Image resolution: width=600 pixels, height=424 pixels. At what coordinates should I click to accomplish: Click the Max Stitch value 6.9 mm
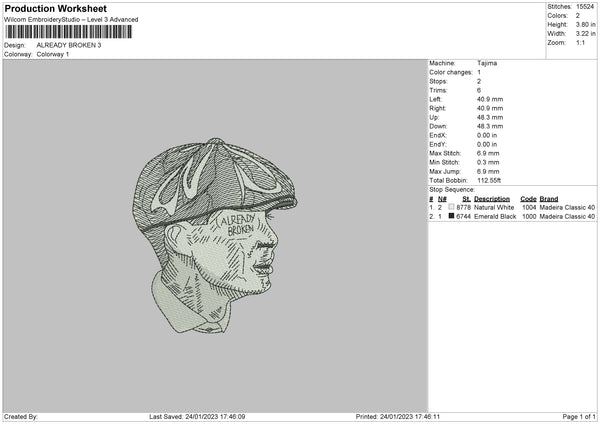tap(488, 153)
